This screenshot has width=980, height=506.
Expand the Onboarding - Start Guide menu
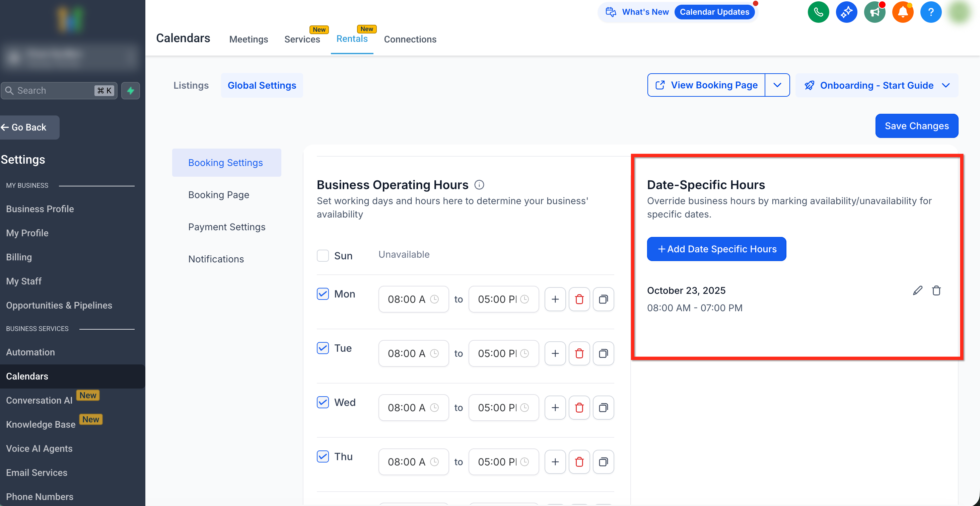877,85
